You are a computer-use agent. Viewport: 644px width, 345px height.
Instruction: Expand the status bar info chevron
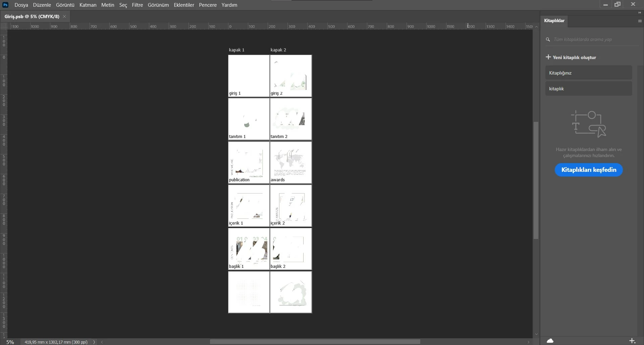(x=94, y=342)
